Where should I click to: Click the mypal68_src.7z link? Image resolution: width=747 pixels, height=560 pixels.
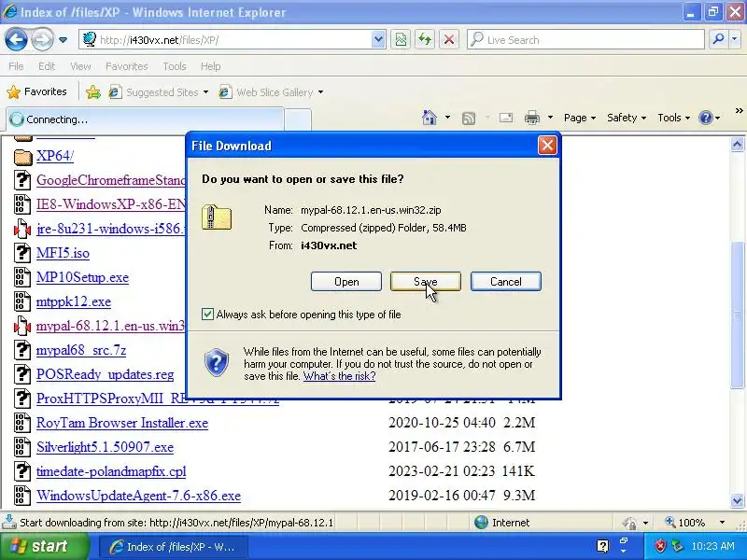[81, 350]
